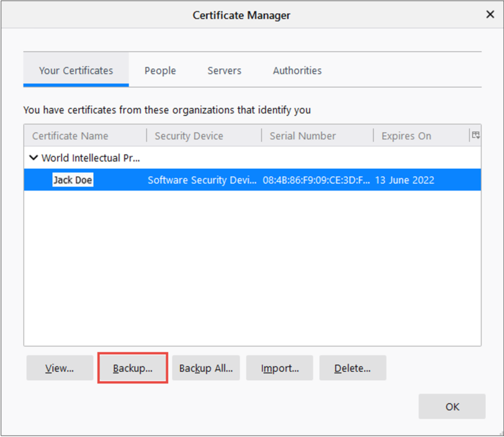Choose Backup All... to export certificates
Image resolution: width=504 pixels, height=437 pixels.
pyautogui.click(x=205, y=368)
